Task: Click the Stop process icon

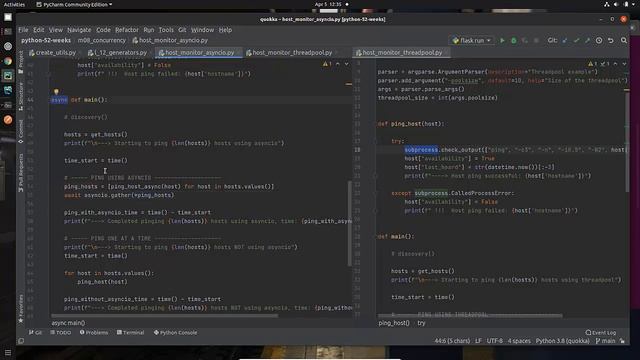Action: pos(536,40)
